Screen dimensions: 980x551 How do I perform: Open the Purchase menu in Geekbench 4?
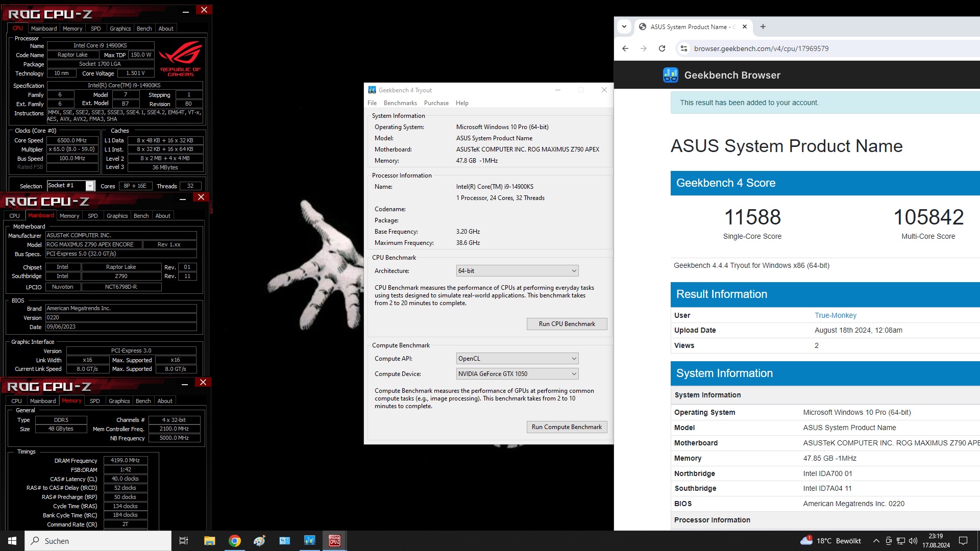(x=436, y=103)
